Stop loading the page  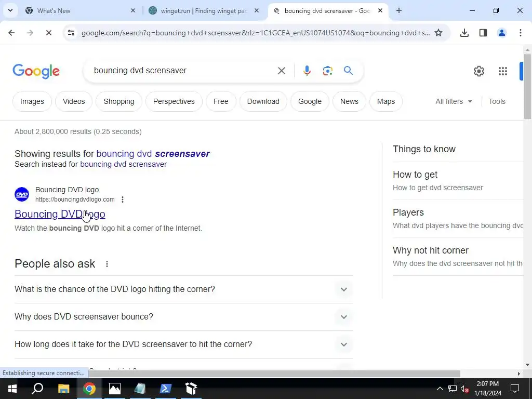[x=48, y=33]
